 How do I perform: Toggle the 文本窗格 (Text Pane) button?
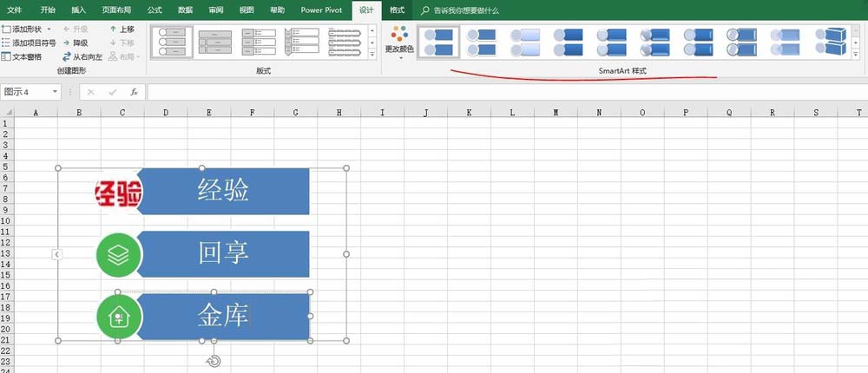pos(22,56)
